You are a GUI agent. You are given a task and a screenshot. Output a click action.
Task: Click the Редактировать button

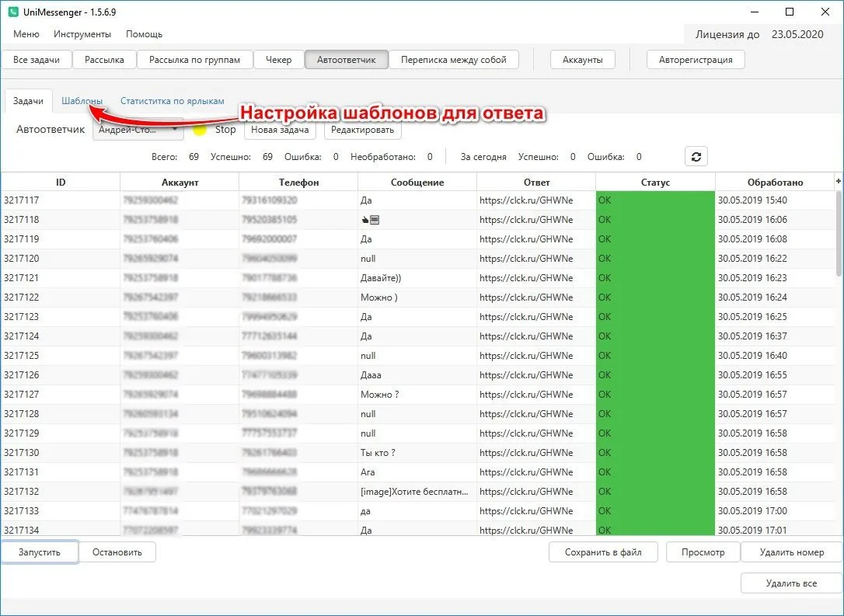pyautogui.click(x=362, y=130)
